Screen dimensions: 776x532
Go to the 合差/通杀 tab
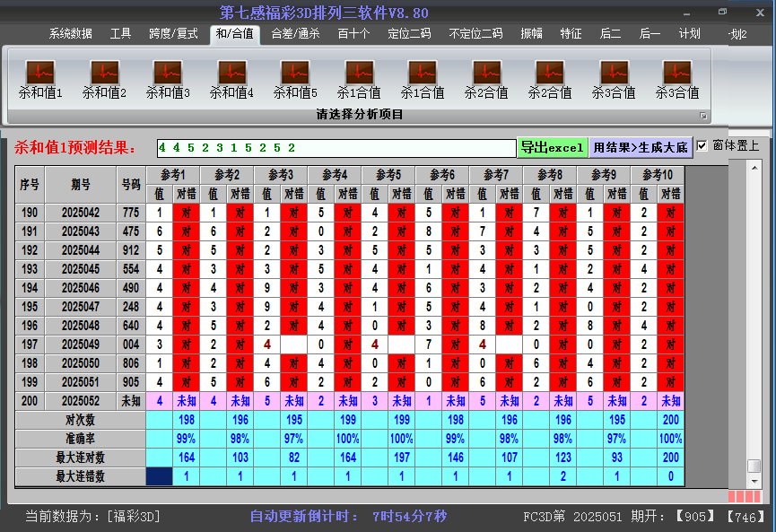tap(295, 34)
